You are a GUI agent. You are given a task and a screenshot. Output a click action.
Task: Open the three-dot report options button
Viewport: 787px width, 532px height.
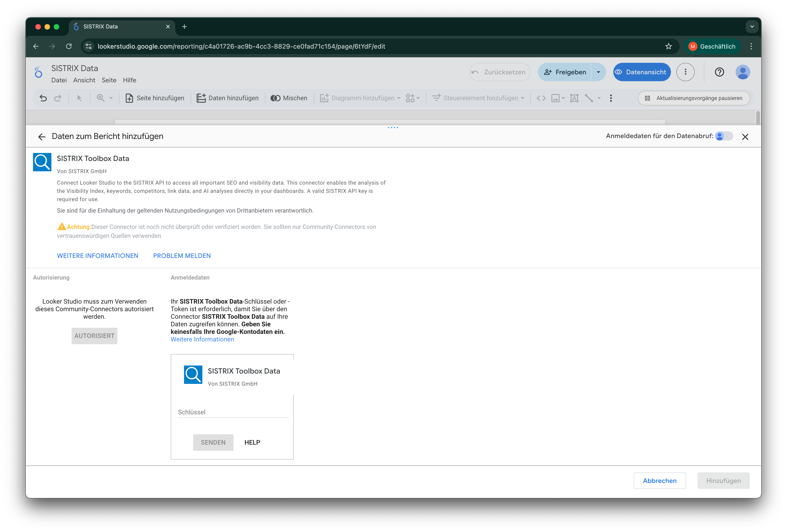(x=685, y=72)
